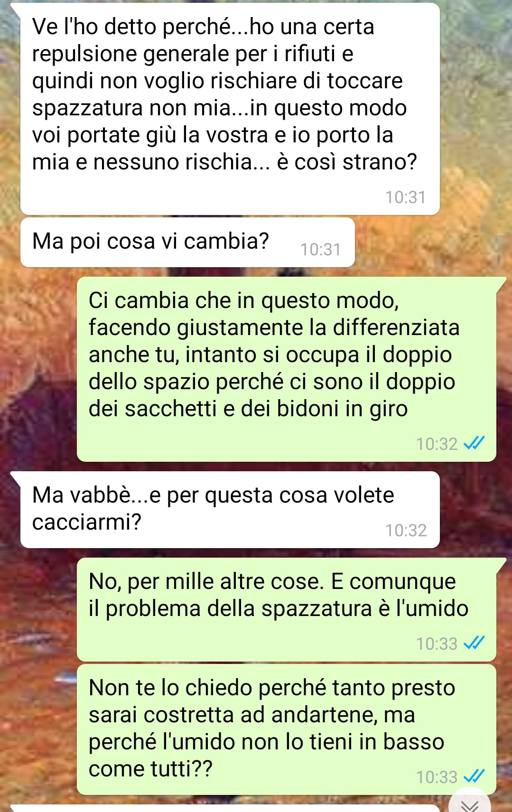
Task: Select the "No, per mille altre cose" bubble
Action: click(x=287, y=609)
